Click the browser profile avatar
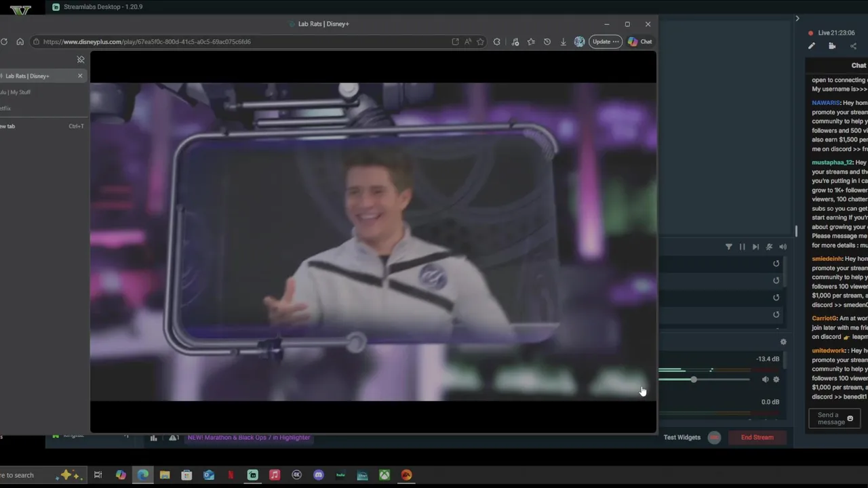 [579, 41]
